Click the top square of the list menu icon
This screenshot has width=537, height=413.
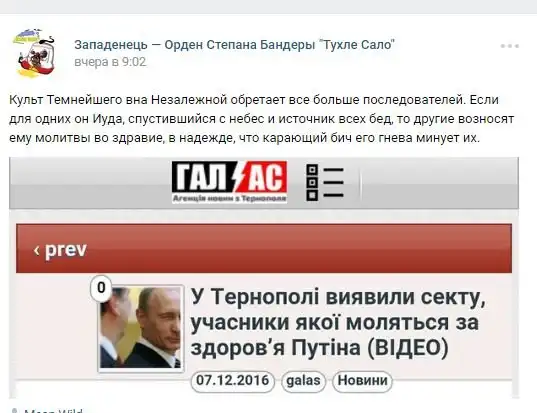[312, 170]
